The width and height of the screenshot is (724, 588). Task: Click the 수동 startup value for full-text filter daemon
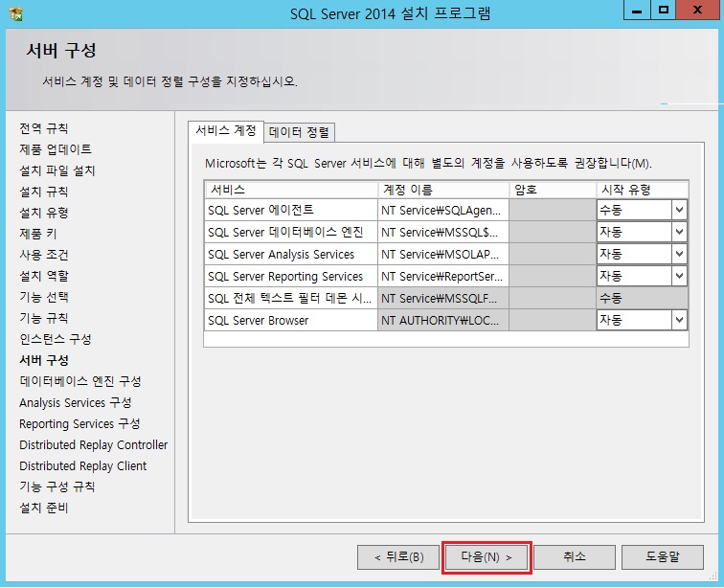point(643,299)
